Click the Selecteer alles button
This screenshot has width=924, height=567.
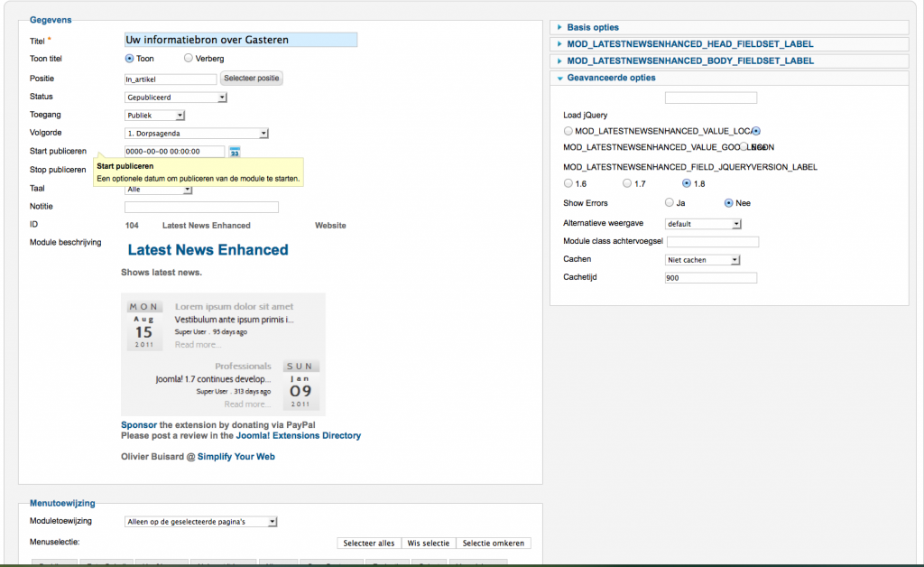coord(369,544)
